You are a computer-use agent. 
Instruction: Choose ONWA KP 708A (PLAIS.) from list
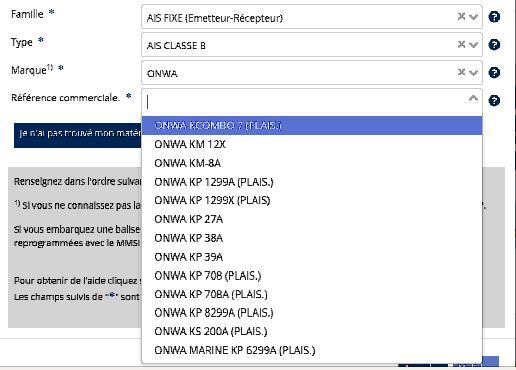(312, 294)
